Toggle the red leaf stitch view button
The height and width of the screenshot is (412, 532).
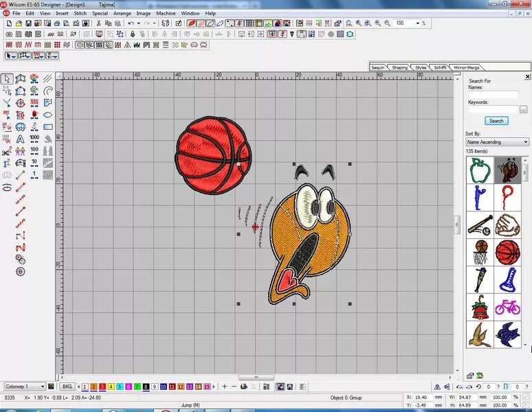(191, 23)
